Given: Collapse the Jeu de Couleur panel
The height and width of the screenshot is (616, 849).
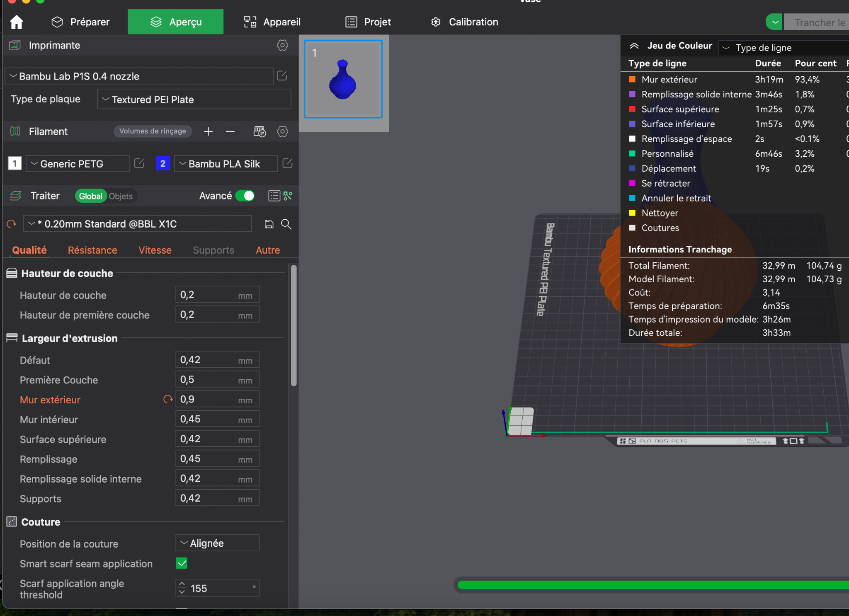Looking at the screenshot, I should (x=634, y=46).
